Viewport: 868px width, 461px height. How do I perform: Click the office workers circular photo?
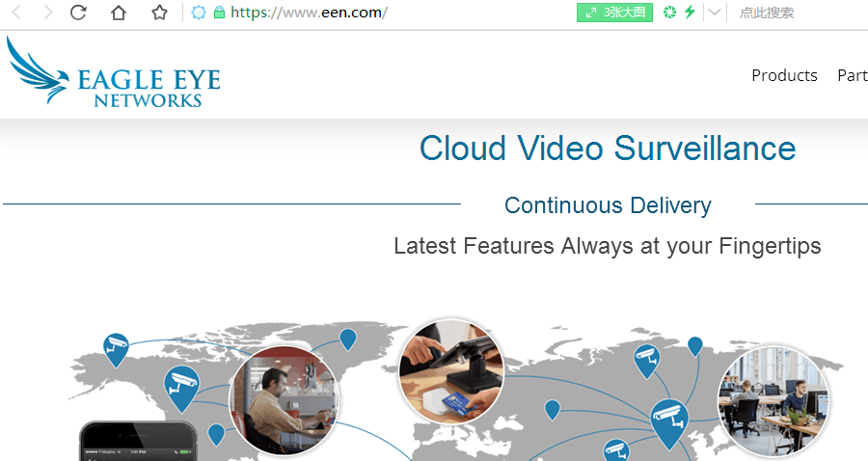click(773, 400)
